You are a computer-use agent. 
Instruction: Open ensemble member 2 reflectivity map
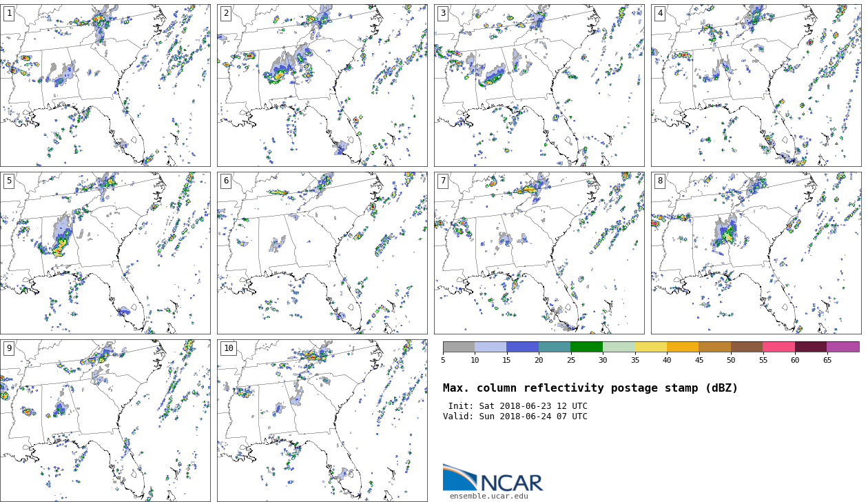click(x=322, y=86)
